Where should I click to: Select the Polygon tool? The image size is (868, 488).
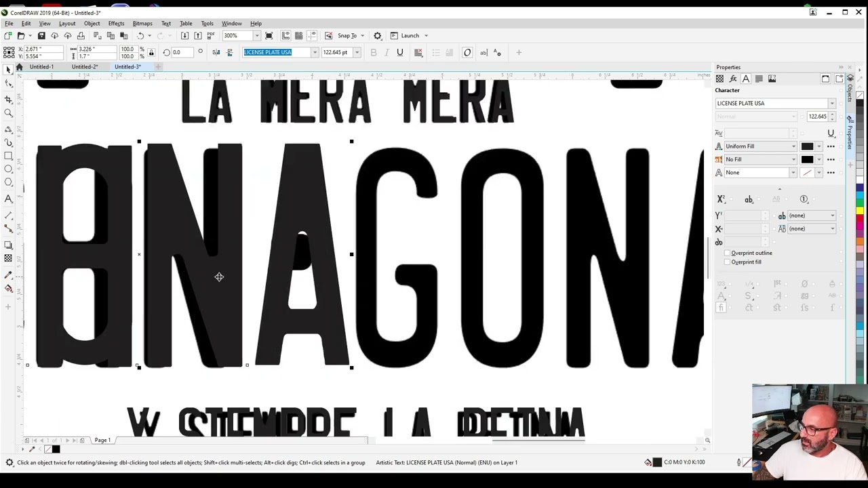point(8,182)
